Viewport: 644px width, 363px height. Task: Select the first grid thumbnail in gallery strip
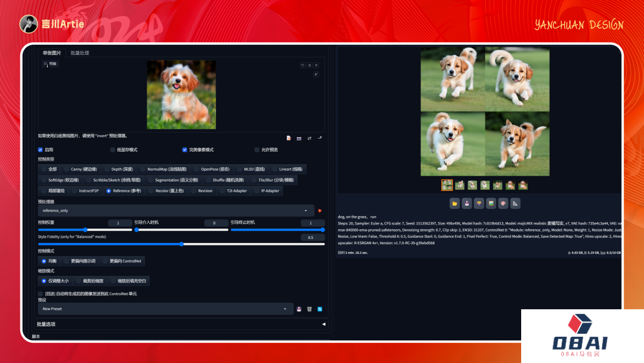447,185
